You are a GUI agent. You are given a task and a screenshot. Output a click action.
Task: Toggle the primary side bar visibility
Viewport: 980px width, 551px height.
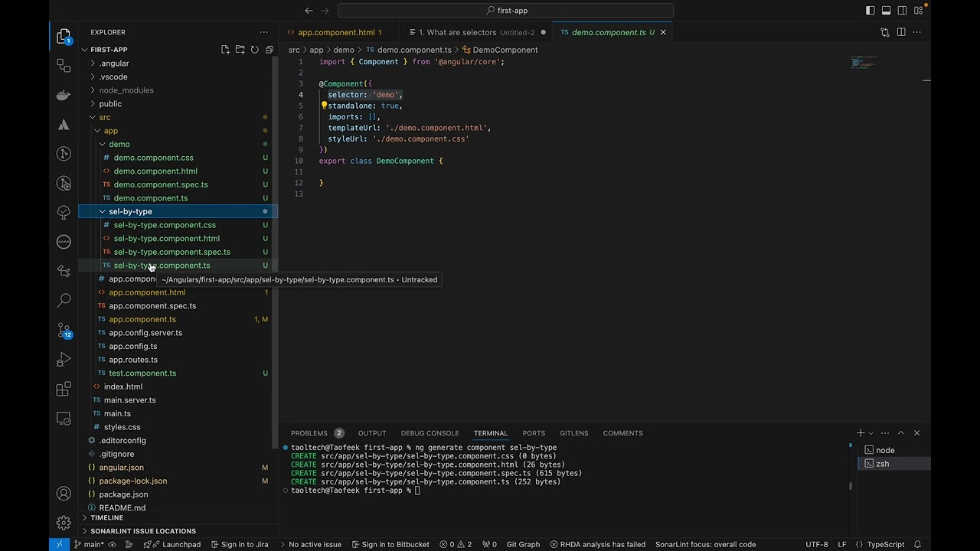[x=871, y=11]
